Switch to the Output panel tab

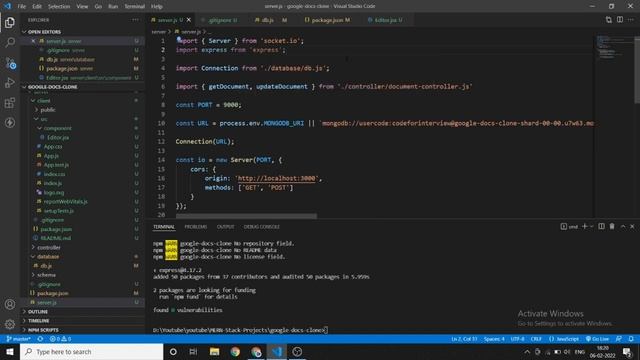point(225,227)
